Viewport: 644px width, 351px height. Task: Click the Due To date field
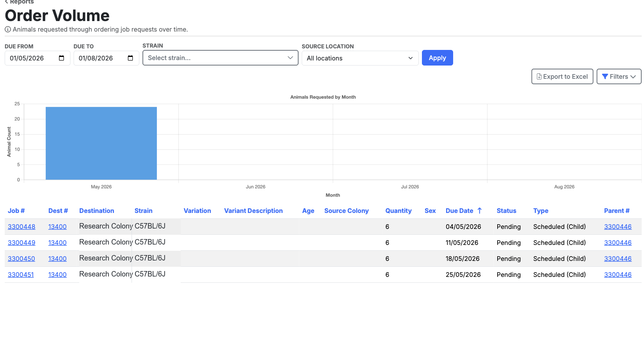(x=106, y=58)
